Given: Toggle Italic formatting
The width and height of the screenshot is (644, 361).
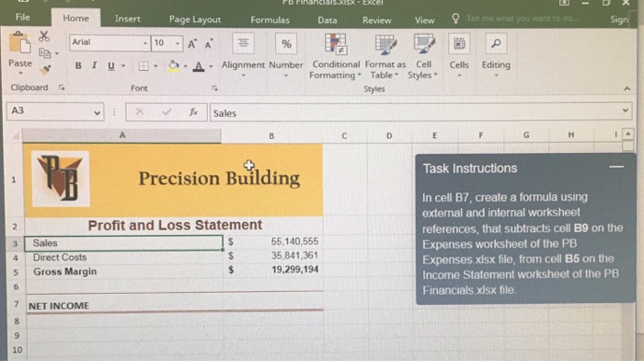Looking at the screenshot, I should [x=95, y=65].
